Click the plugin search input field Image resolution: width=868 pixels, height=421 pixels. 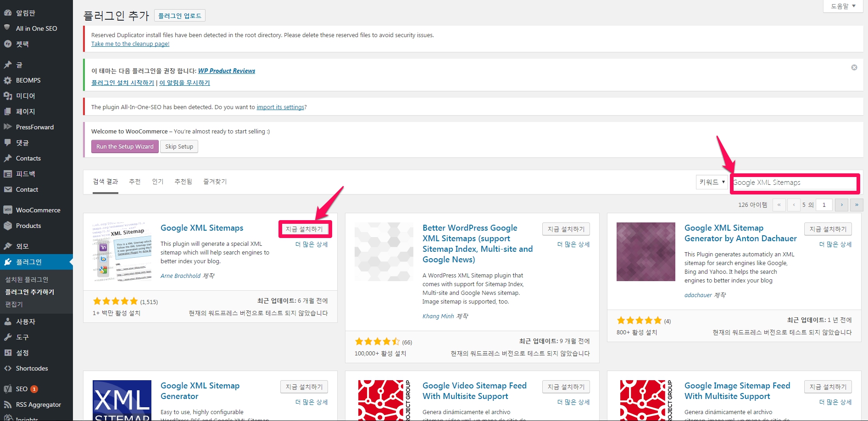pyautogui.click(x=794, y=183)
